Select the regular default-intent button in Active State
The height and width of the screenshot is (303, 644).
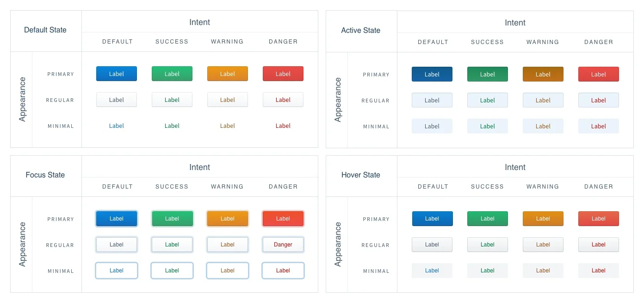click(432, 100)
